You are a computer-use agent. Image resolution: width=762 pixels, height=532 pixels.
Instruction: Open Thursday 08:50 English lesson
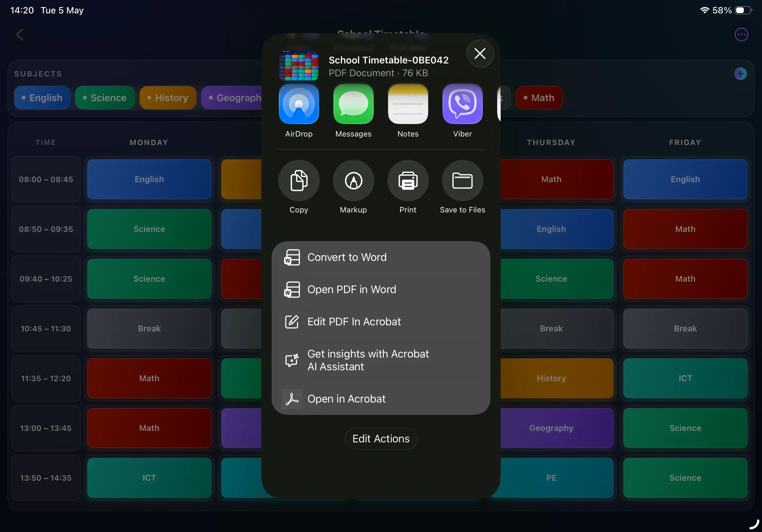(557, 229)
